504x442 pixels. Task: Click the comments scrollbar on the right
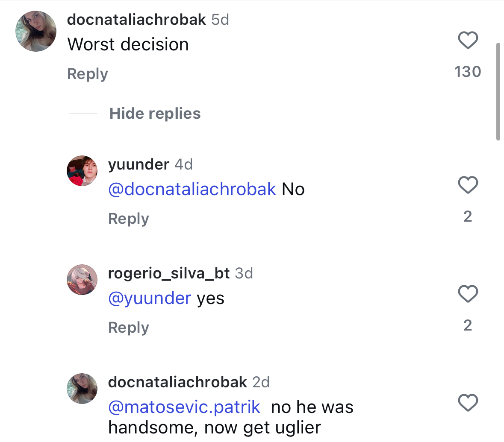pyautogui.click(x=498, y=91)
